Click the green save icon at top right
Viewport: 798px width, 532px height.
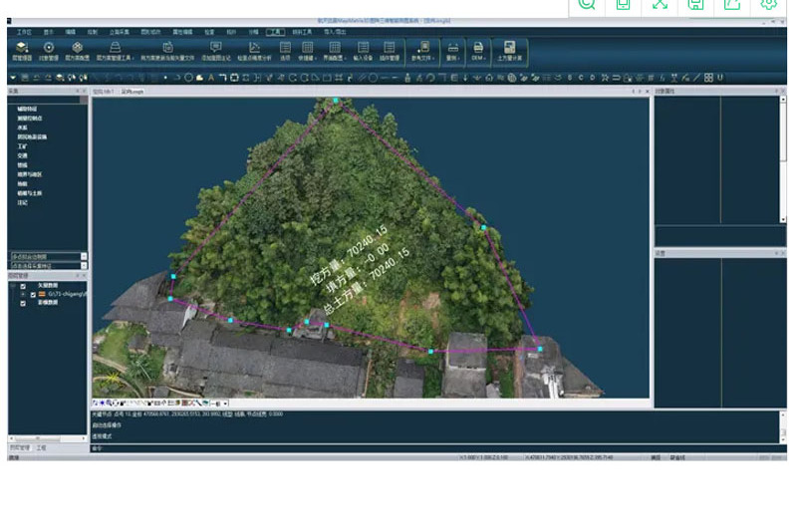click(x=695, y=5)
